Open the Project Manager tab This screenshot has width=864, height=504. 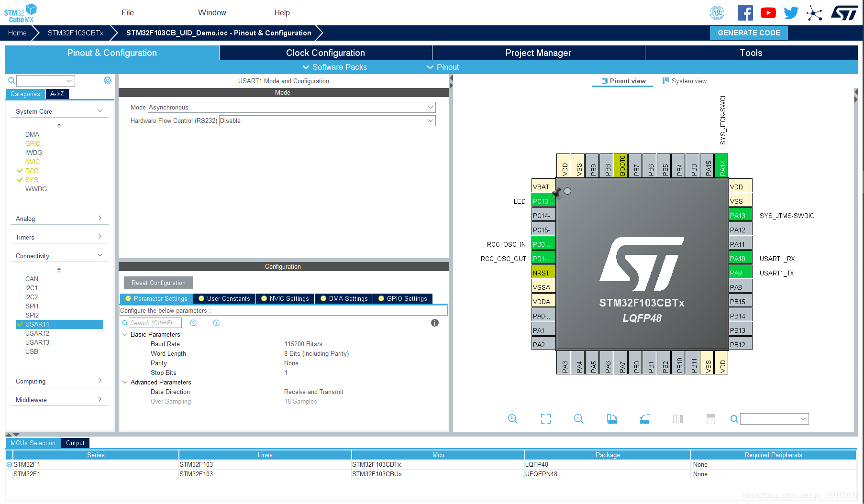[x=538, y=53]
